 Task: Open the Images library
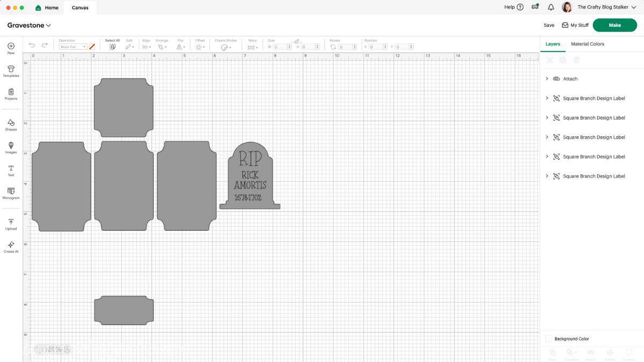(11, 147)
